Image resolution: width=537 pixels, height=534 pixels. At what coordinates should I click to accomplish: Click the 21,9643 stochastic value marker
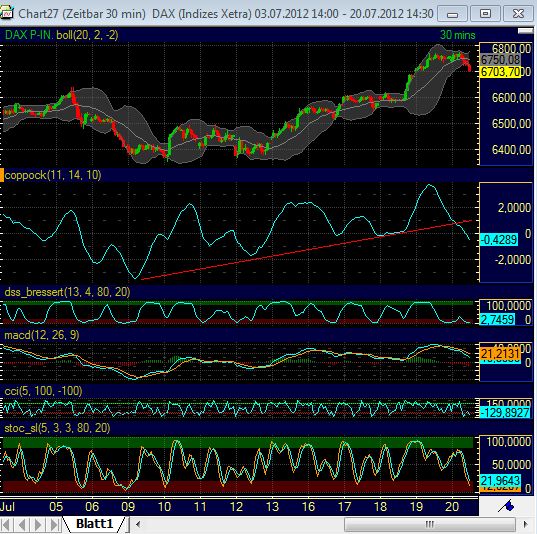500,481
